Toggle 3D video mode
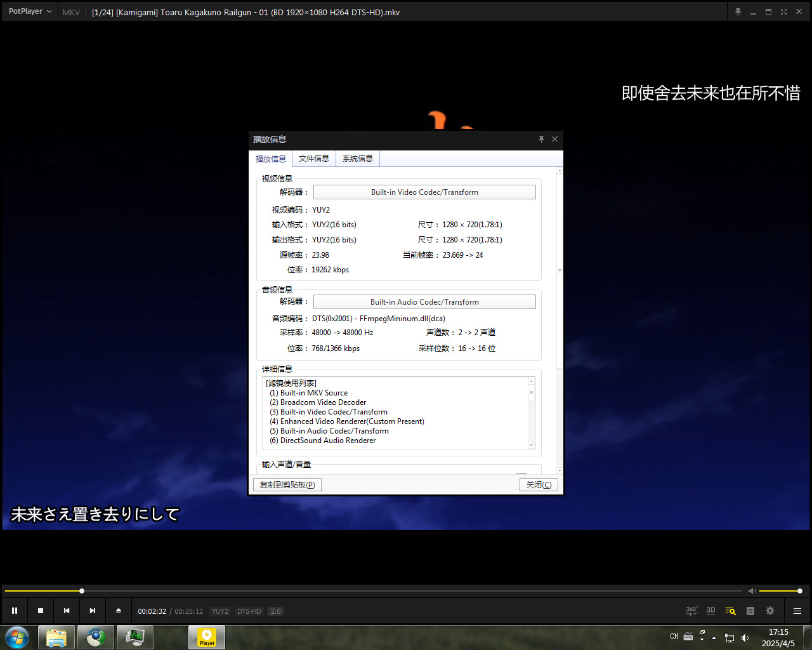Screen dimensions: 812x650 point(710,611)
